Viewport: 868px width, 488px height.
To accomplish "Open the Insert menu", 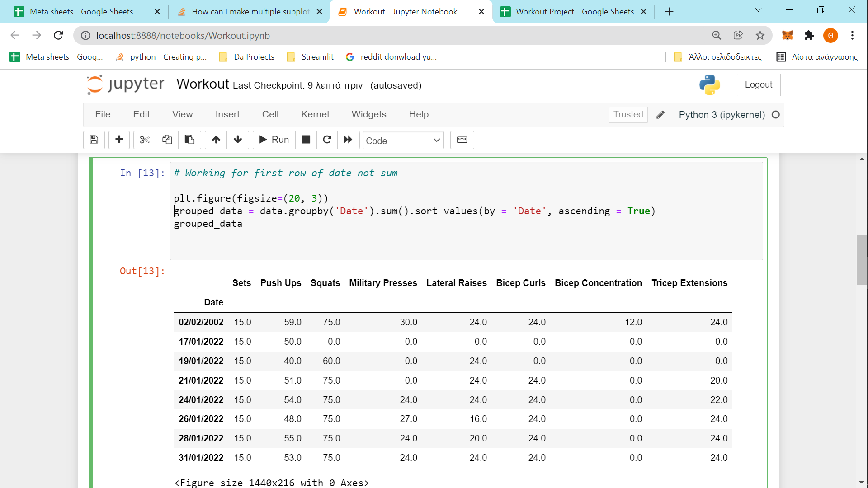I will [x=227, y=115].
